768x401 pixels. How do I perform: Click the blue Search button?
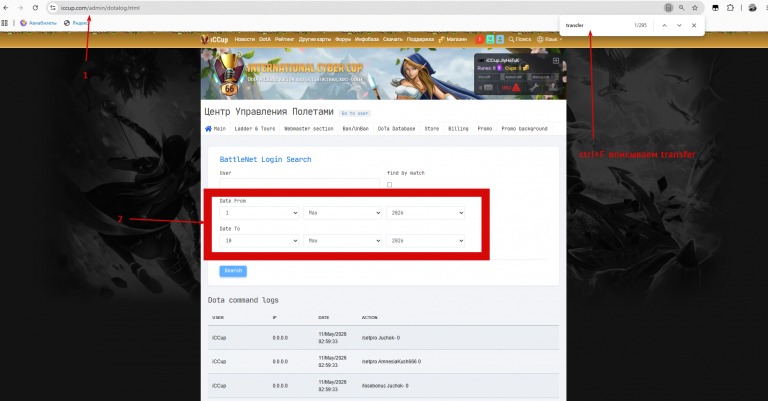233,271
